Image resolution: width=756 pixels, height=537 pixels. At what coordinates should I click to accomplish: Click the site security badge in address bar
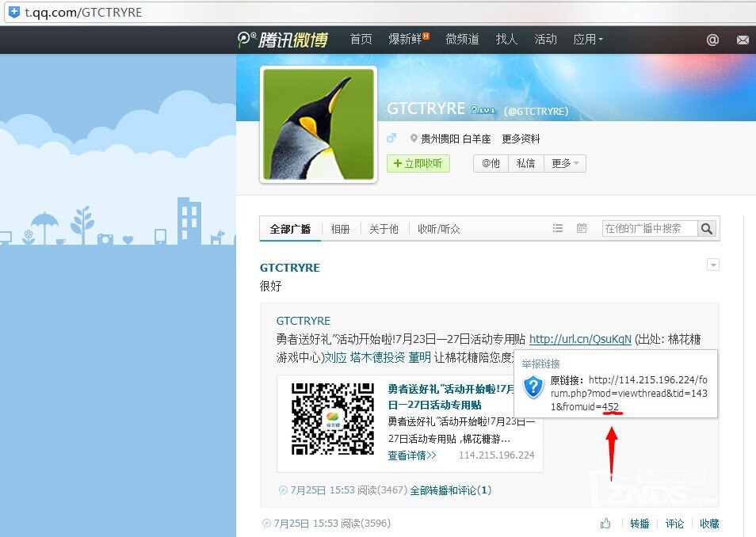click(x=13, y=13)
